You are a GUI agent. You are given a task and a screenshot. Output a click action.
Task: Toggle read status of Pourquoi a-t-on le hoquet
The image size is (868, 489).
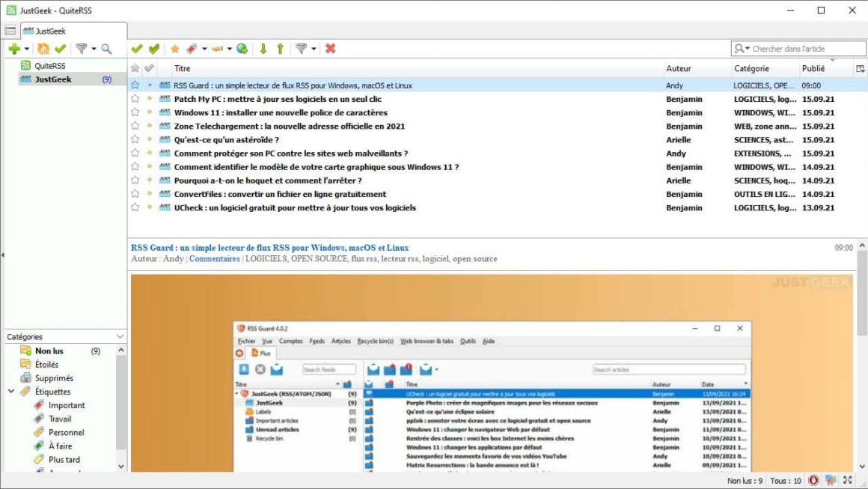150,180
